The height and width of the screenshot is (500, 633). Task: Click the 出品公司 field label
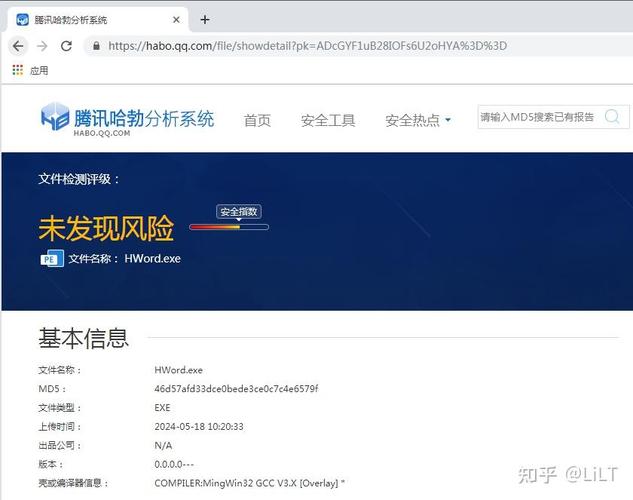(60, 445)
